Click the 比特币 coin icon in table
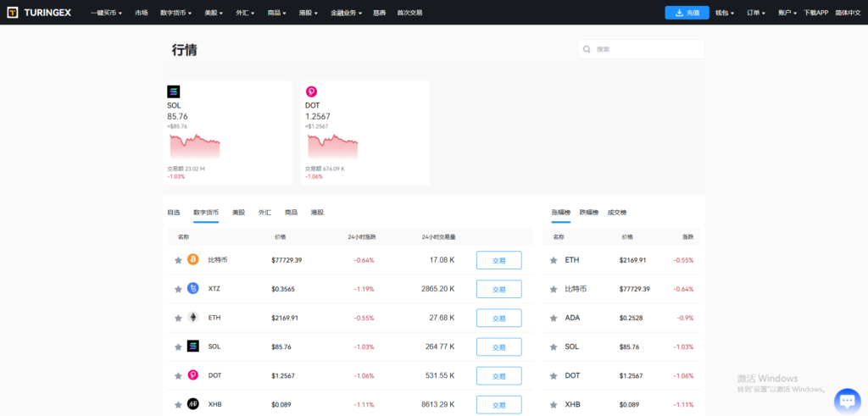868x416 pixels. [192, 260]
